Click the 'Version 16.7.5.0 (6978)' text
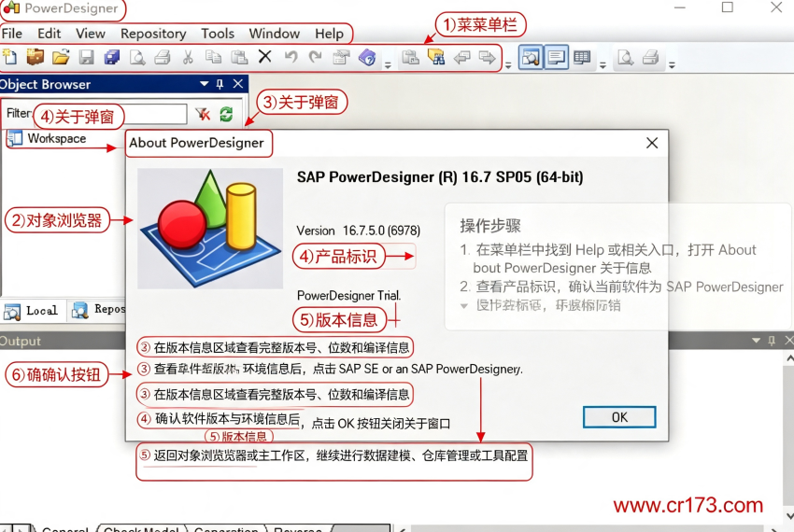This screenshot has height=532, width=794. coord(359,231)
